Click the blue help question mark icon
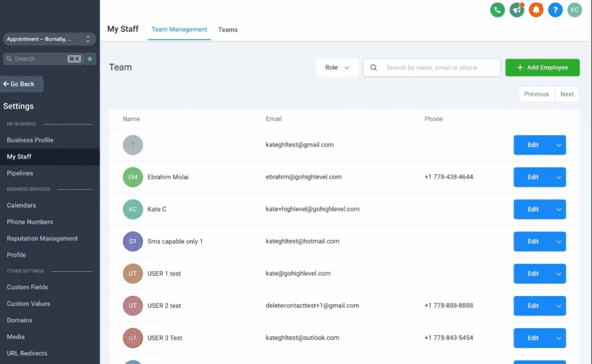Screen dimensions: 592x364 coord(555,9)
